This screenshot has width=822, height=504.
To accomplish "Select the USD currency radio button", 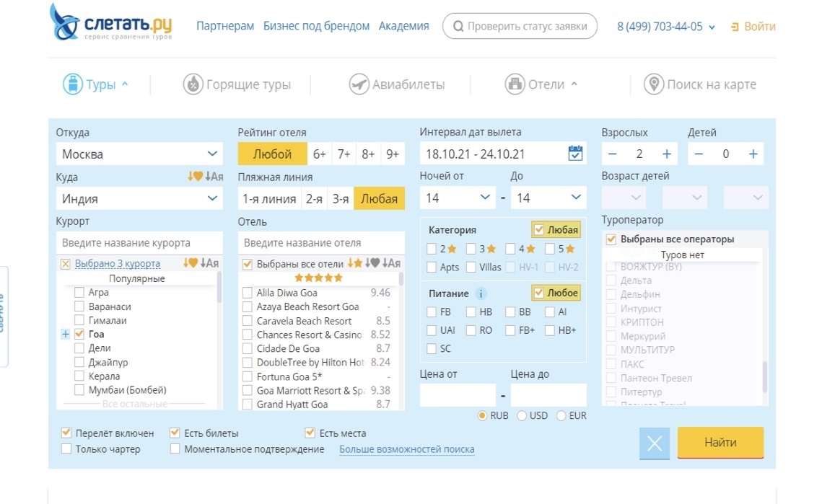I will coord(522,416).
